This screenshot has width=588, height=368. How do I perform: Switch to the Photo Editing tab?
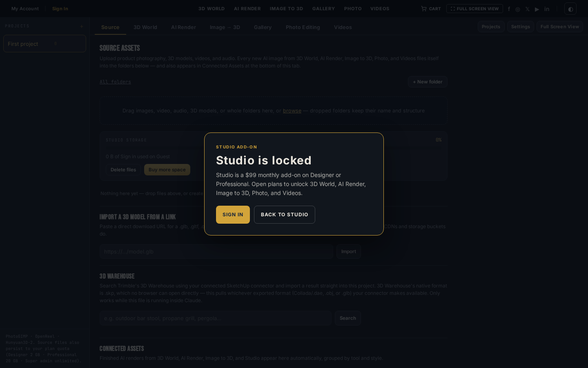tap(303, 27)
